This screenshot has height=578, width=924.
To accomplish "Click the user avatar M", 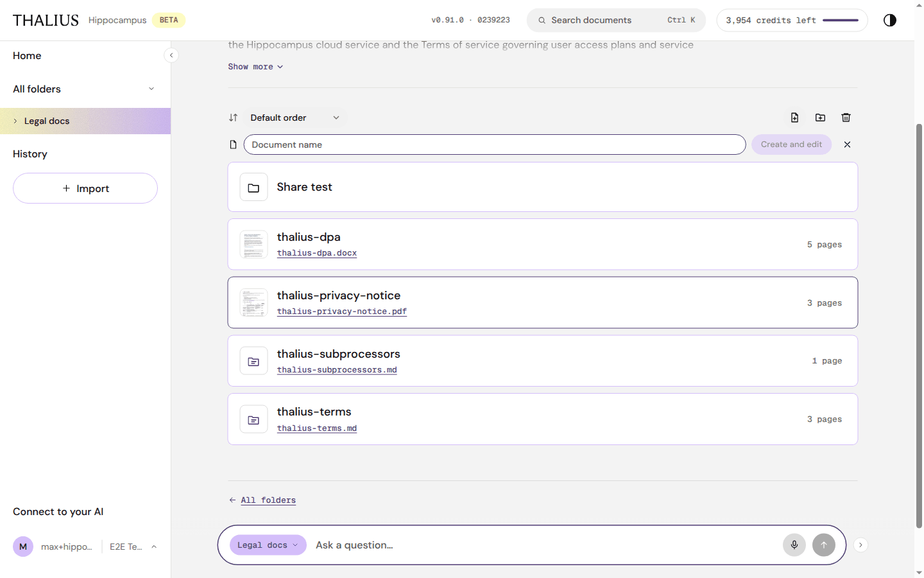I will pos(23,547).
